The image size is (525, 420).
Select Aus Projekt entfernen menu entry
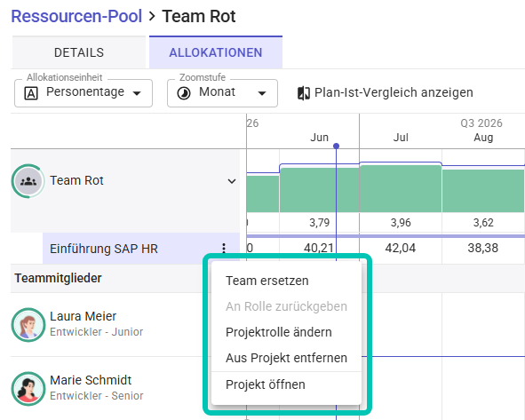coord(287,358)
